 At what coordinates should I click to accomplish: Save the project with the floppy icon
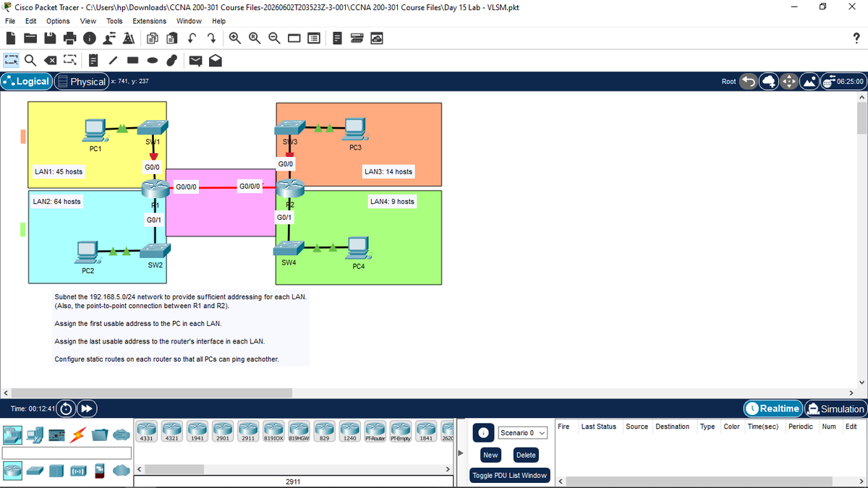51,38
